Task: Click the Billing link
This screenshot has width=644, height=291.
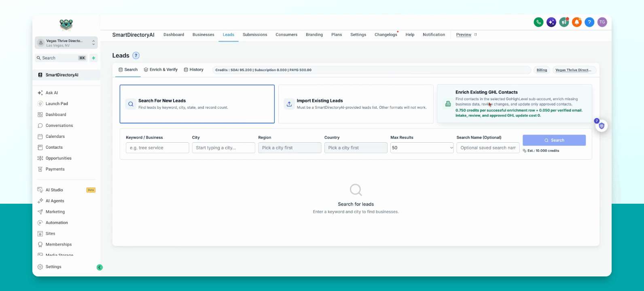Action: pos(542,70)
